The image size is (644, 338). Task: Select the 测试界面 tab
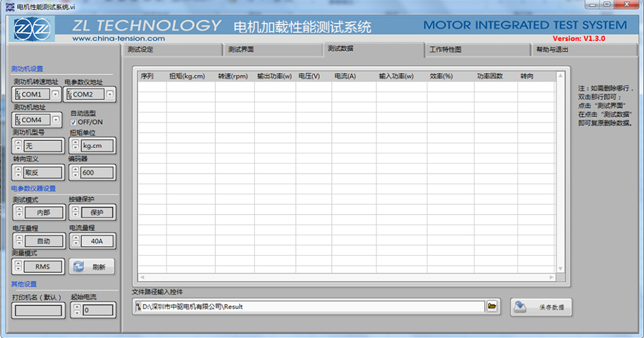241,50
